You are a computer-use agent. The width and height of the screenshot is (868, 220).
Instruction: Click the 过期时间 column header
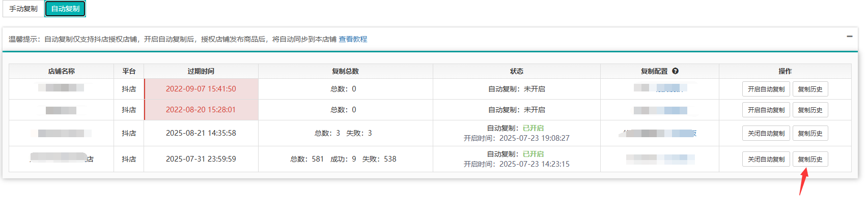[x=201, y=71]
